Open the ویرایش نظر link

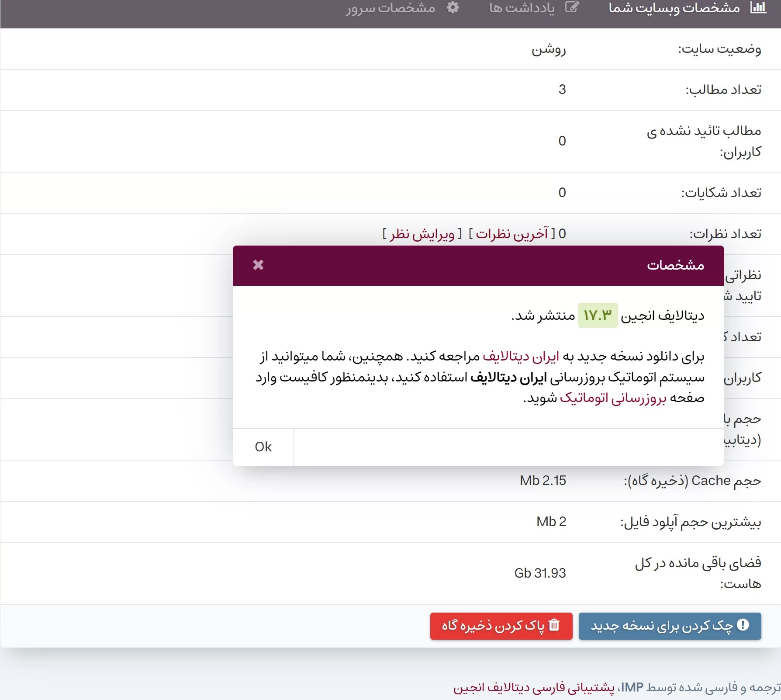pos(422,234)
